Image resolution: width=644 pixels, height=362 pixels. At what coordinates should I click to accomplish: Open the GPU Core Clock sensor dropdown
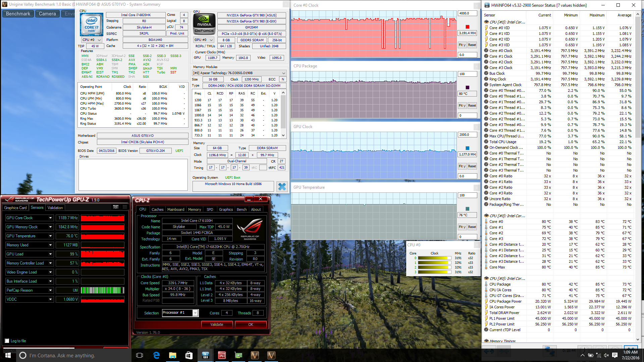pyautogui.click(x=50, y=218)
